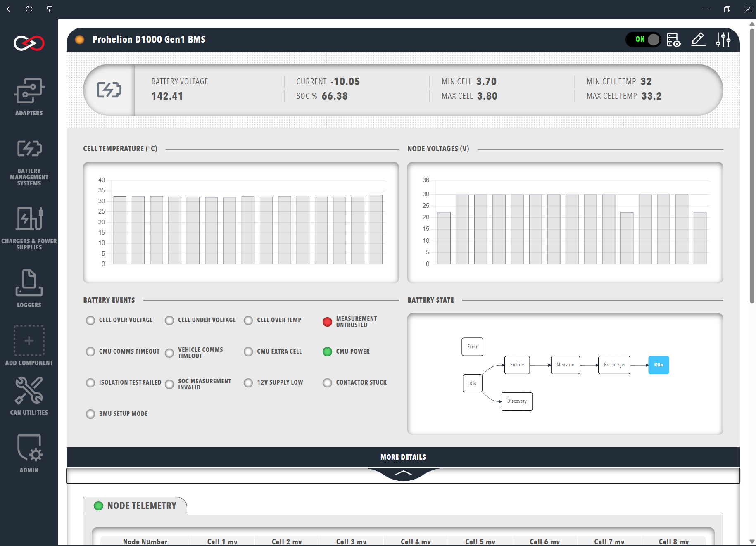
Task: Toggle the BMS ON switch
Action: (x=644, y=40)
